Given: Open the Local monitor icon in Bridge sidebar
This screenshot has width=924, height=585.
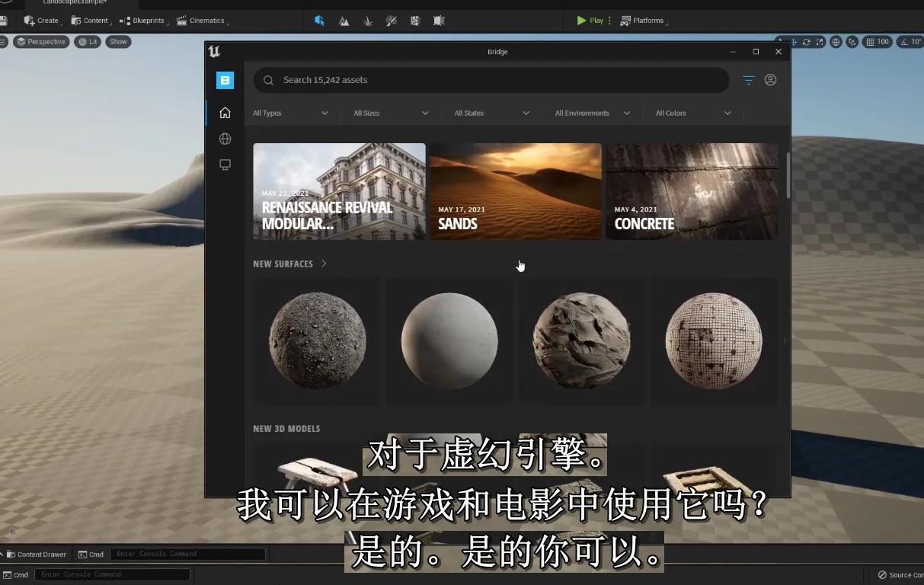Looking at the screenshot, I should pos(225,165).
